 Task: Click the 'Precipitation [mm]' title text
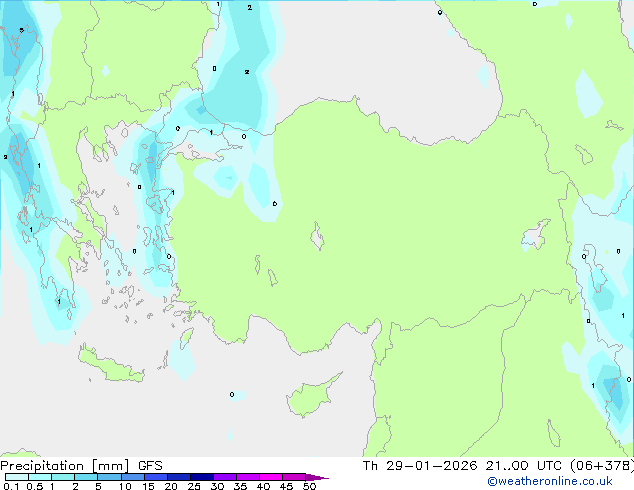tap(65, 466)
